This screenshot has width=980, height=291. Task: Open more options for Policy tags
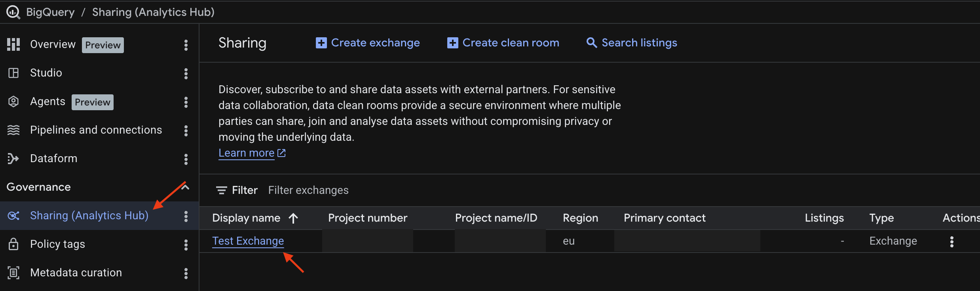pyautogui.click(x=186, y=245)
